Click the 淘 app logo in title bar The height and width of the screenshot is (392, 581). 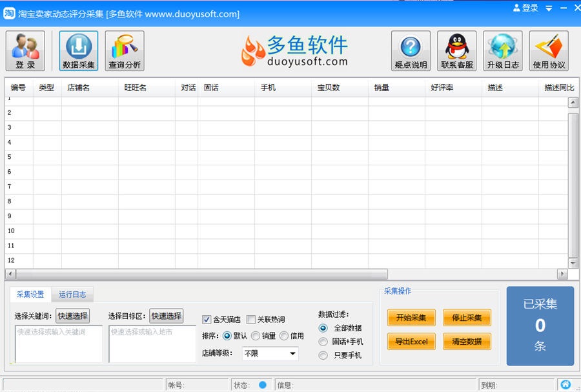9,14
